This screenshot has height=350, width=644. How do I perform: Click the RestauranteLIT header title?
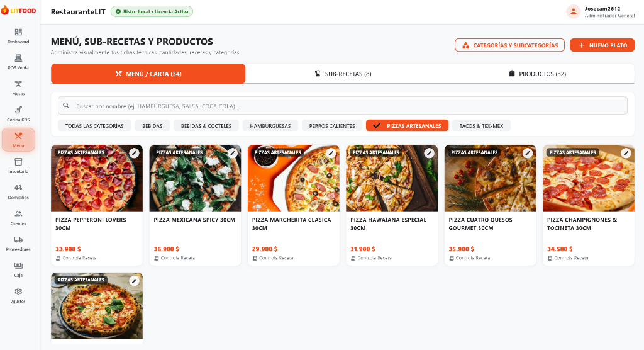coord(78,12)
